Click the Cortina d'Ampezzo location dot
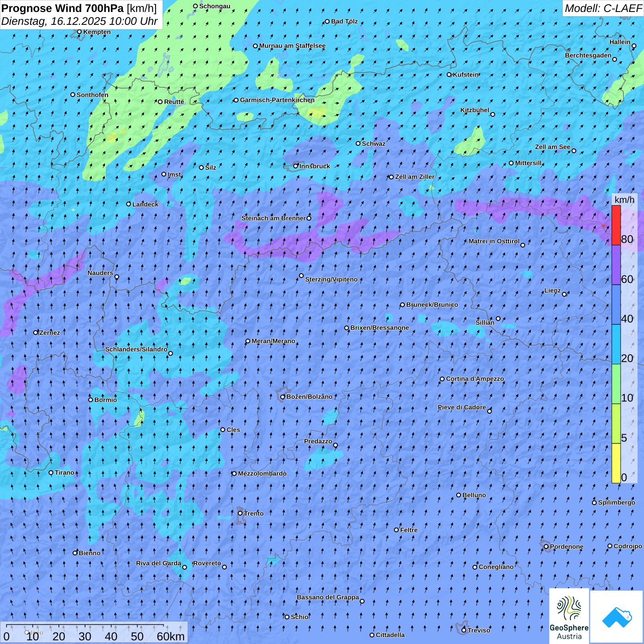Image resolution: width=644 pixels, height=644 pixels. click(442, 379)
